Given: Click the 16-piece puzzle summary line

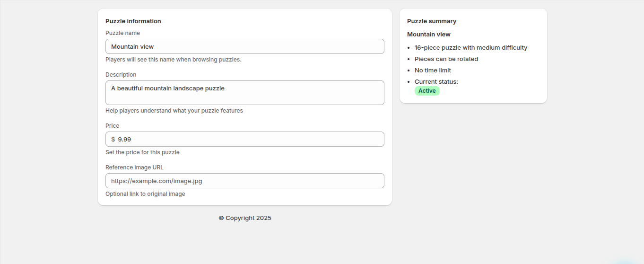Looking at the screenshot, I should [x=470, y=48].
